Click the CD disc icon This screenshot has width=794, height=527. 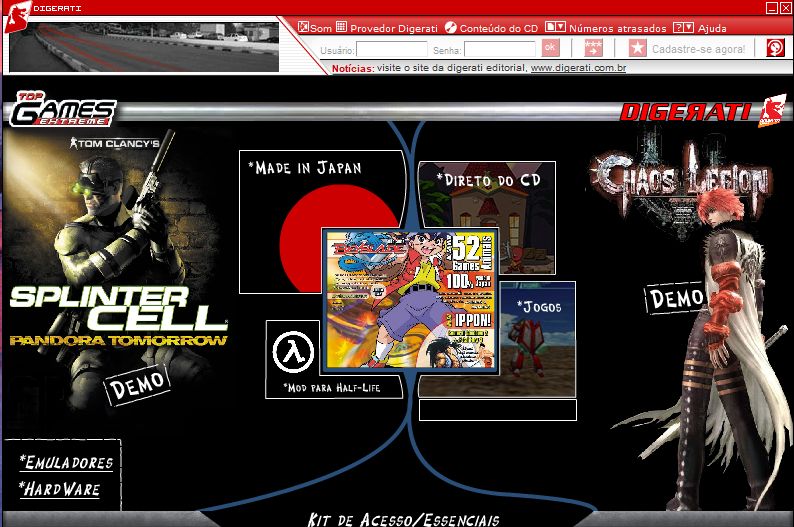[450, 27]
